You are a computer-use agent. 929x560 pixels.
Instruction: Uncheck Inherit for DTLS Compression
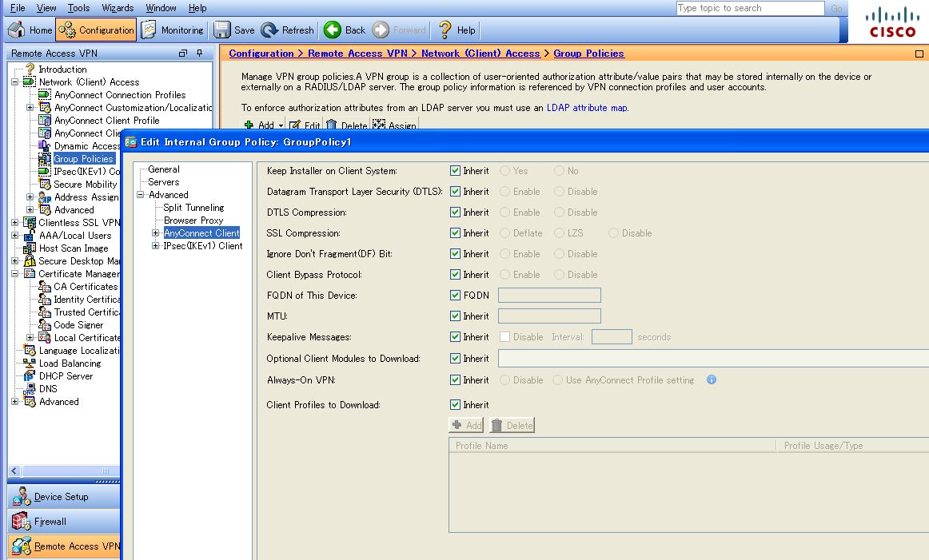(455, 212)
